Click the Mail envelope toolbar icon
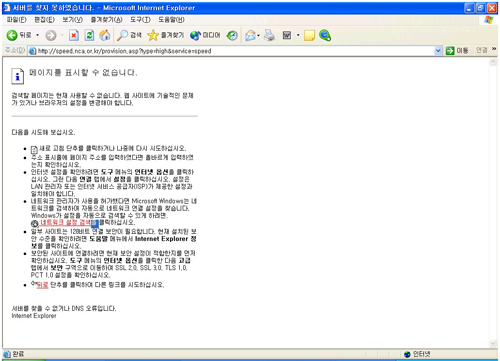The height and width of the screenshot is (361, 500). 250,35
